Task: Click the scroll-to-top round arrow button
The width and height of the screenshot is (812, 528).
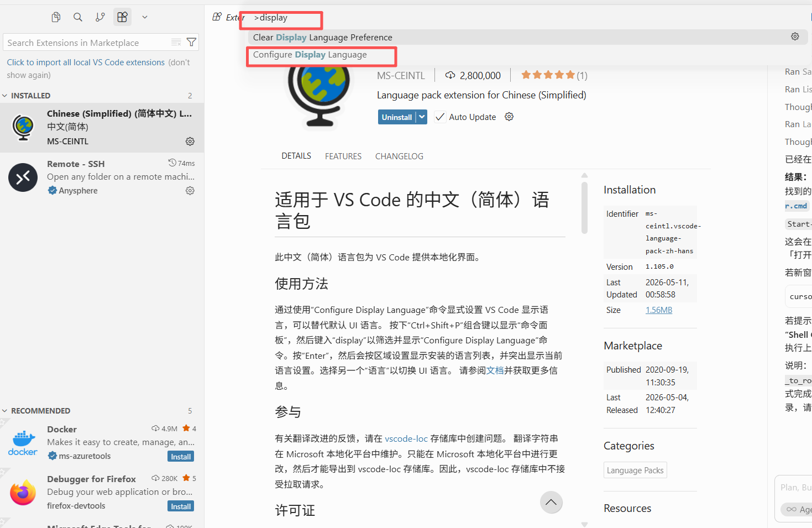Action: coord(551,502)
